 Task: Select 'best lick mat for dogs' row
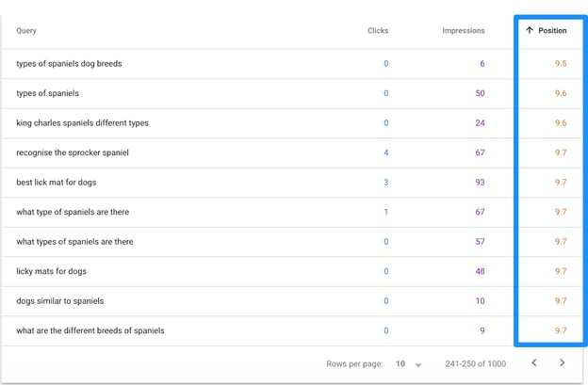click(x=57, y=183)
